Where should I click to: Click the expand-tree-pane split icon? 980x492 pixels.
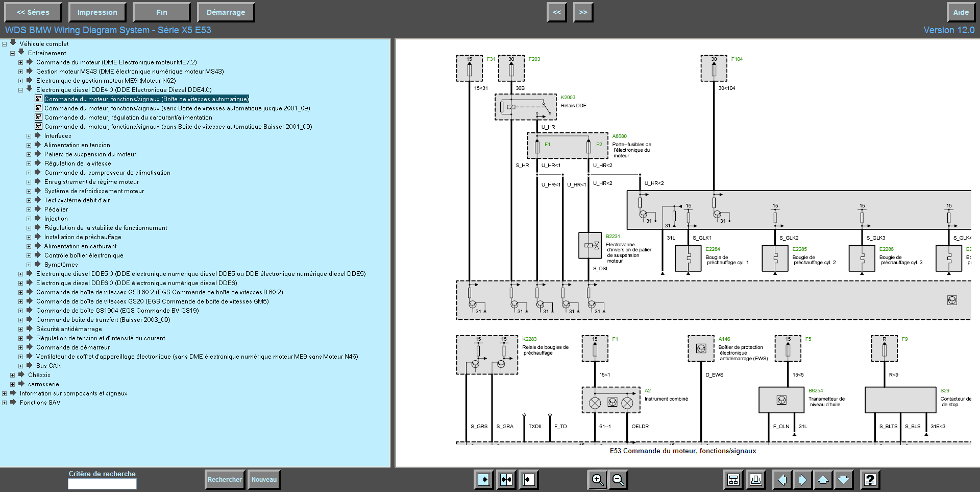click(483, 480)
